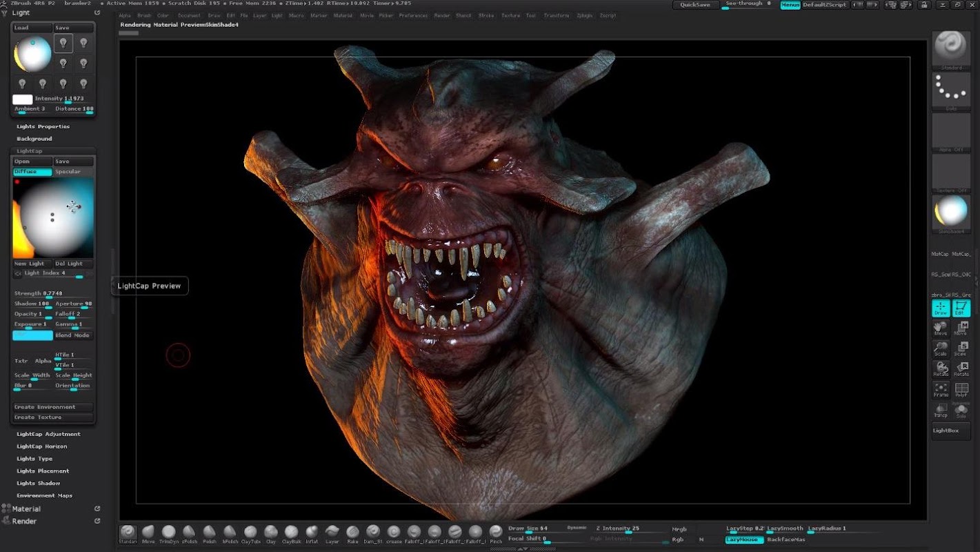Image resolution: width=980 pixels, height=552 pixels.
Task: Click the SkinShade4 material thumbnail
Action: (951, 213)
